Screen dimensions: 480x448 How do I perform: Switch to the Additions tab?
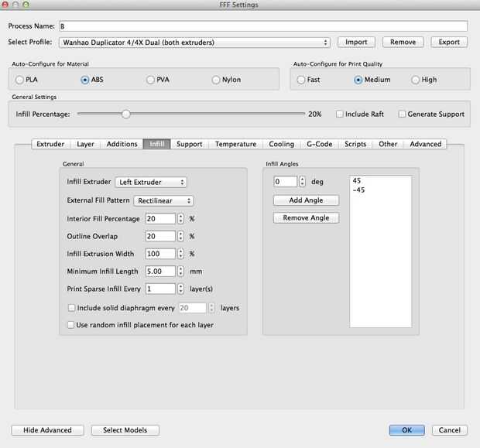tap(122, 144)
